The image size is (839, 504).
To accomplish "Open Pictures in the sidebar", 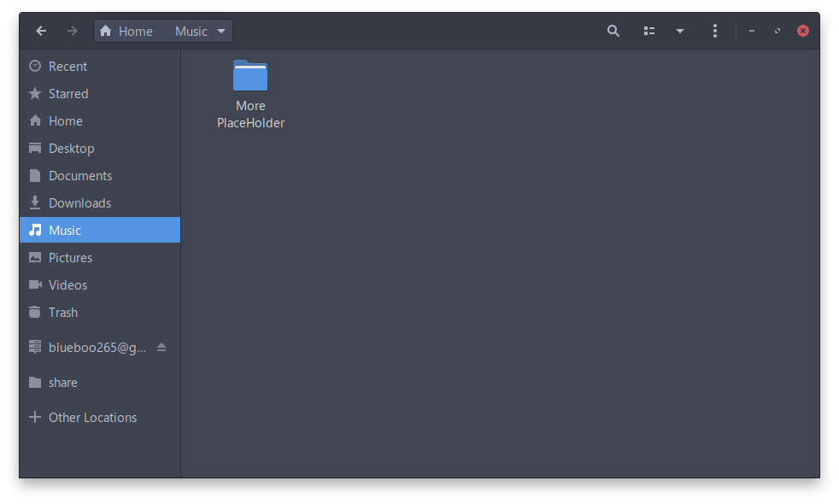I will pyautogui.click(x=70, y=258).
